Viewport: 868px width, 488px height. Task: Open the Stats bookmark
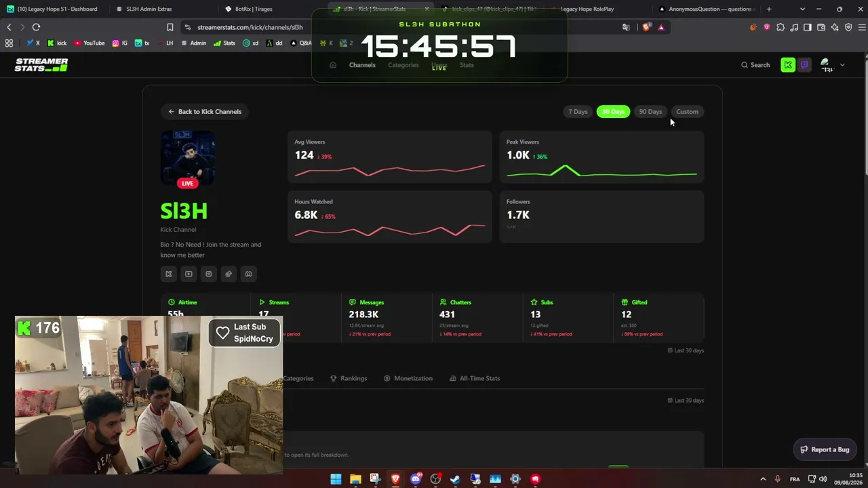[224, 43]
